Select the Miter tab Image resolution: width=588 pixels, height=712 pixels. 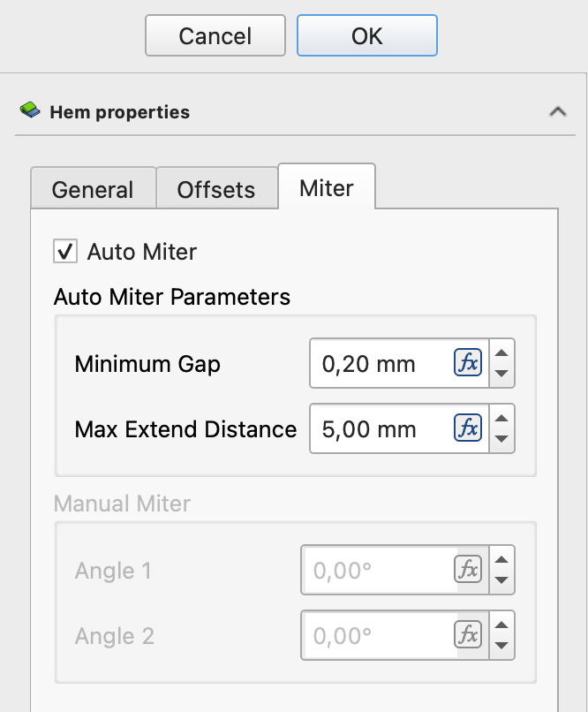click(327, 187)
